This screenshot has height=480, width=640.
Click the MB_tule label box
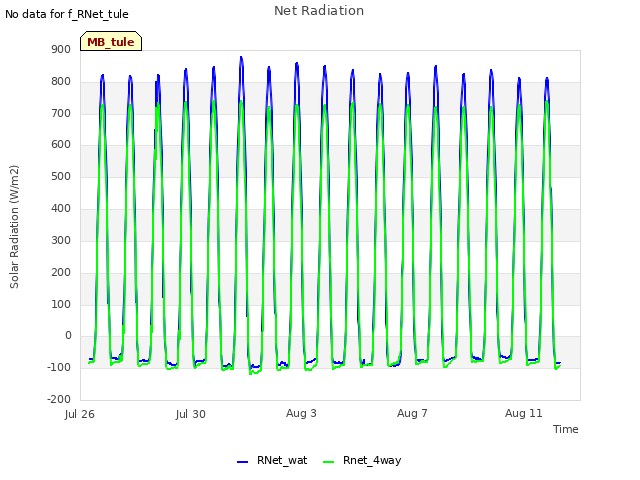111,41
